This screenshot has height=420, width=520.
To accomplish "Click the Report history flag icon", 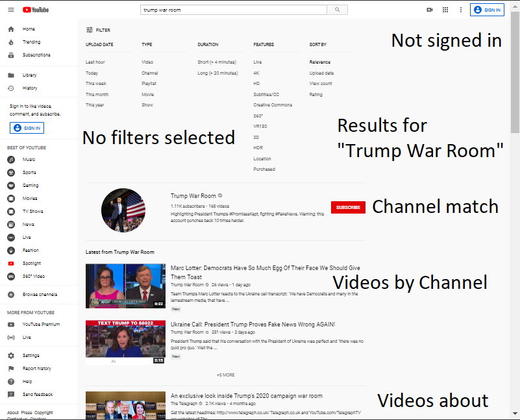I will coord(11,369).
